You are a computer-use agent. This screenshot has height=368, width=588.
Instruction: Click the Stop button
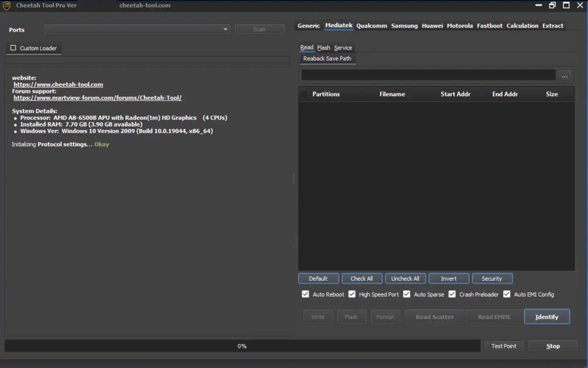(x=553, y=346)
